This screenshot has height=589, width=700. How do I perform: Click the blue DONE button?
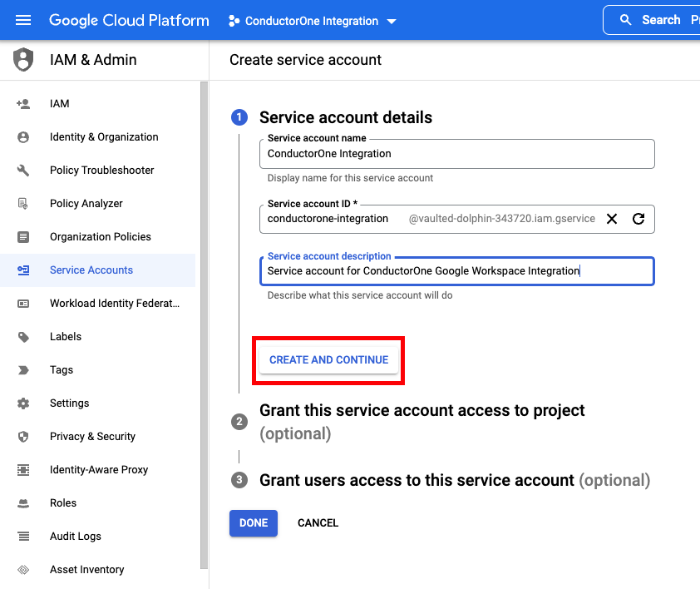[254, 522]
